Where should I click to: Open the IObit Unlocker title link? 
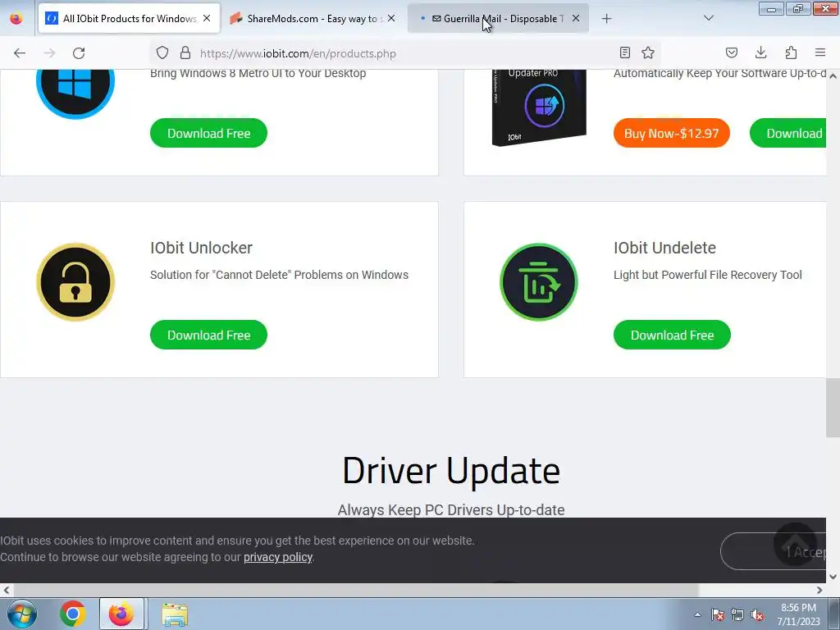click(201, 248)
